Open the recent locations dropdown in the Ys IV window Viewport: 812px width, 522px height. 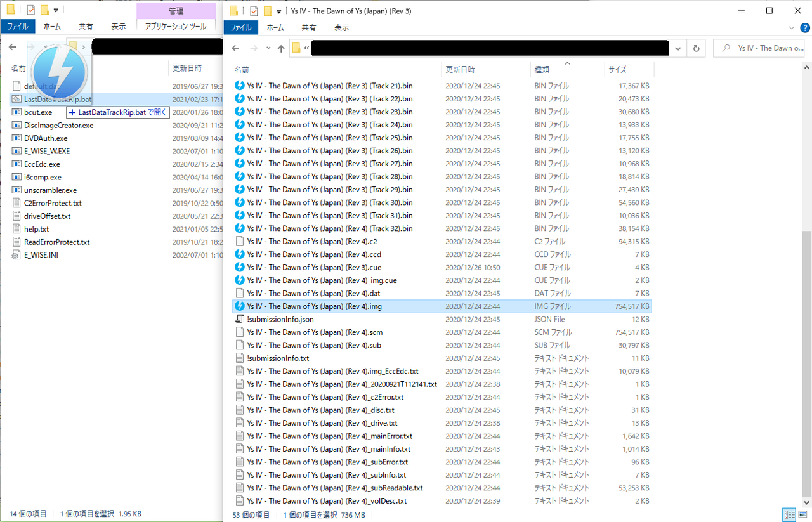(269, 49)
